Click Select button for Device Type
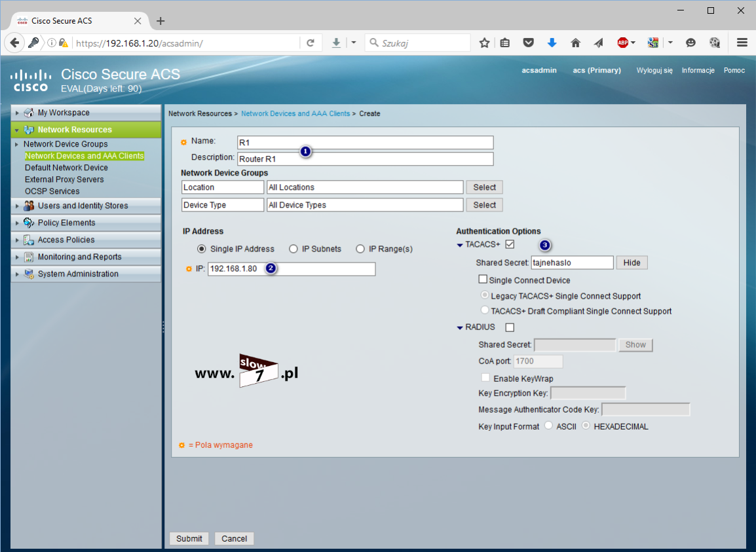The height and width of the screenshot is (552, 756). point(485,205)
